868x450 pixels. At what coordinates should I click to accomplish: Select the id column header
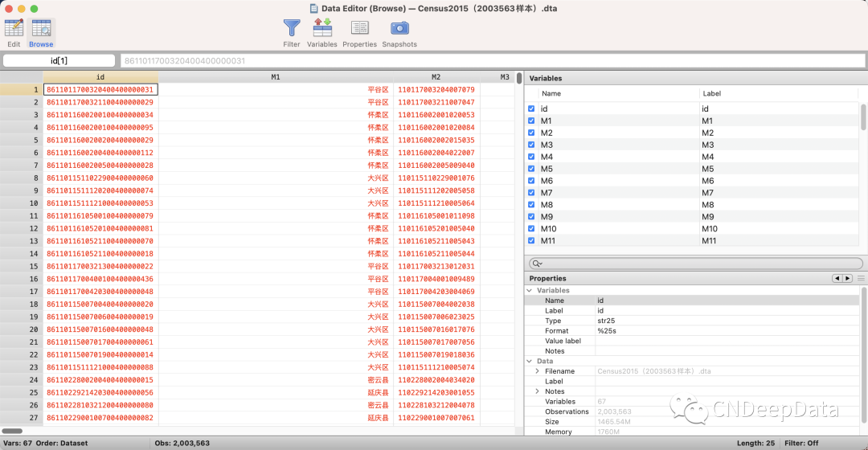pos(100,77)
